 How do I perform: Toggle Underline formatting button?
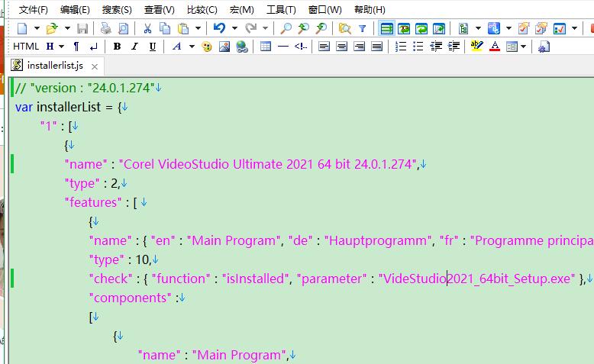tap(152, 47)
